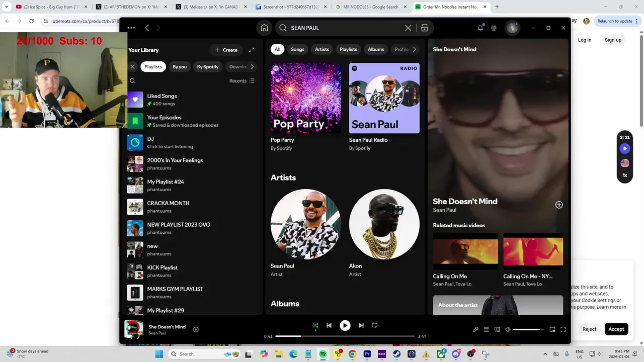Show more search filter tabs
Viewport: 644px width, 362px height.
[x=414, y=49]
